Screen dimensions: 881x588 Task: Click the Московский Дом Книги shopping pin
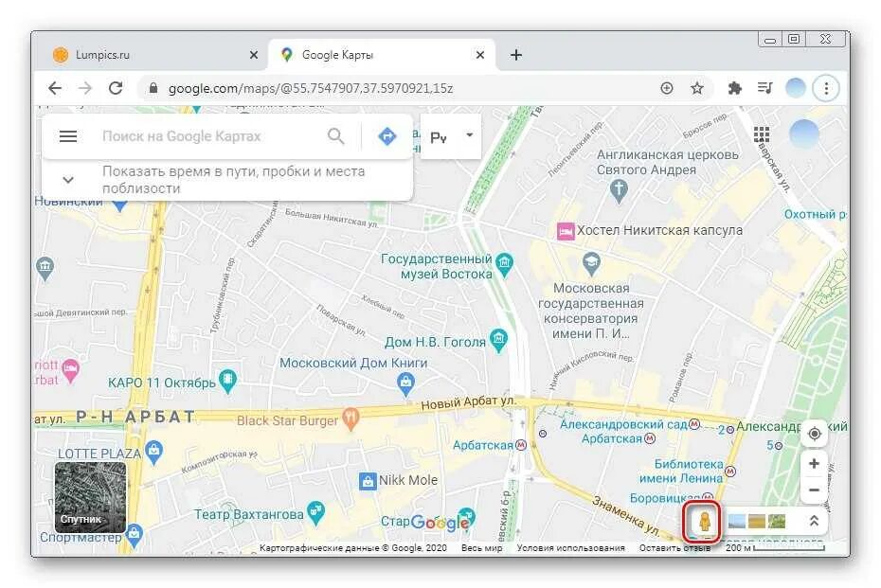(405, 384)
